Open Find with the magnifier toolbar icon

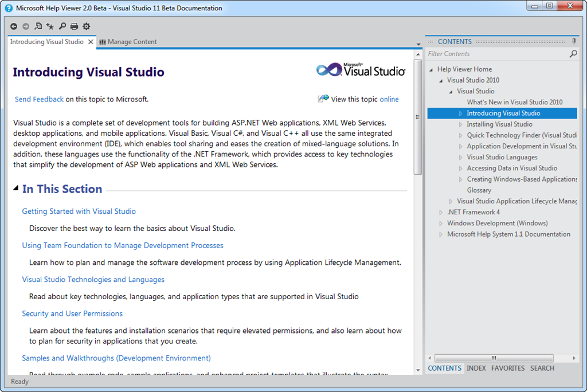click(62, 26)
